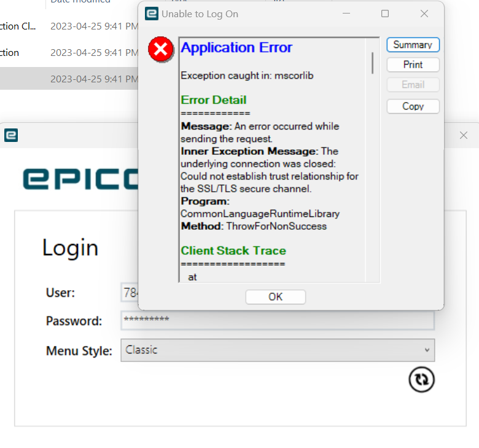Maximize the Unable to Log On dialog
This screenshot has height=448, width=479.
(385, 14)
